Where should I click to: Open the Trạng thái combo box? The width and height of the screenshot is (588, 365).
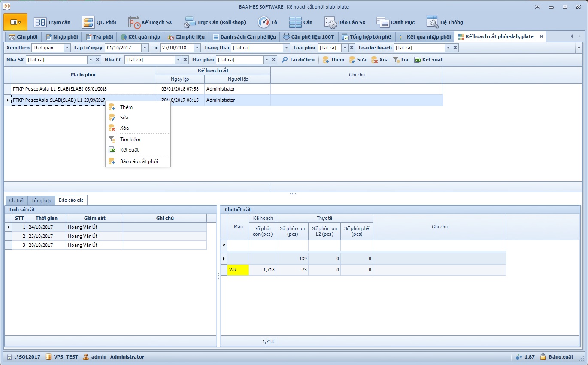286,48
